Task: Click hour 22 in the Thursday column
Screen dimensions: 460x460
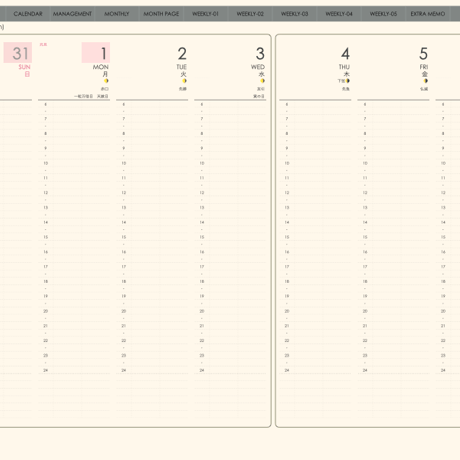Action: (x=287, y=340)
